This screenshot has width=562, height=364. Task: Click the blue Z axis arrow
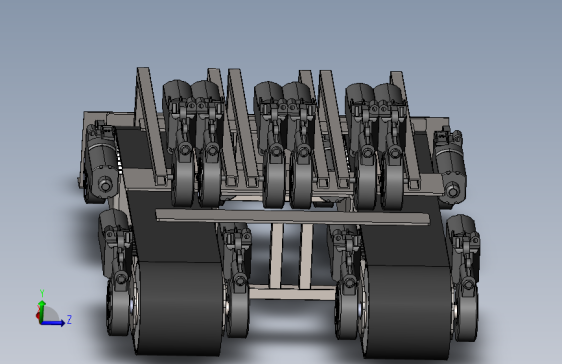[x=53, y=323]
